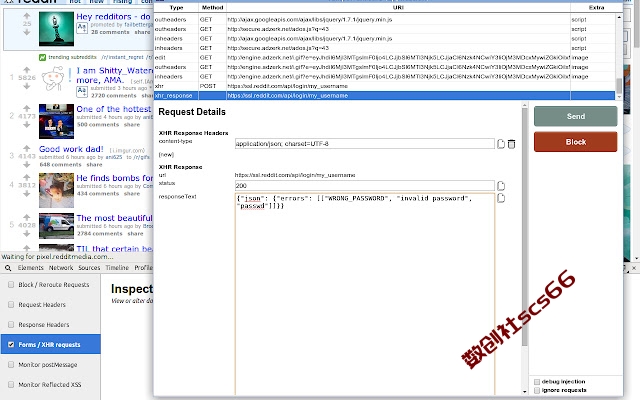Upvote the 'One of the hottest' post

(x=27, y=108)
